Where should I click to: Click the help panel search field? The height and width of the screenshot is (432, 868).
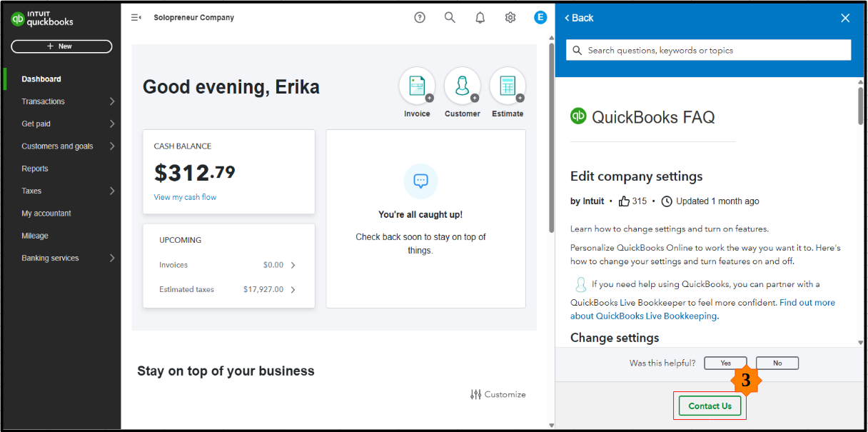coord(708,50)
